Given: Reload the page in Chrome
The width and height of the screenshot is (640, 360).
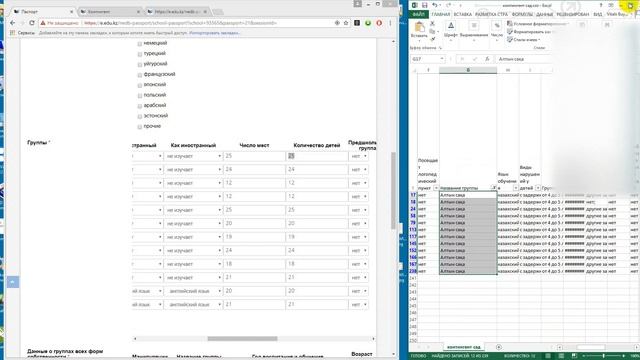Looking at the screenshot, I should (x=32, y=23).
